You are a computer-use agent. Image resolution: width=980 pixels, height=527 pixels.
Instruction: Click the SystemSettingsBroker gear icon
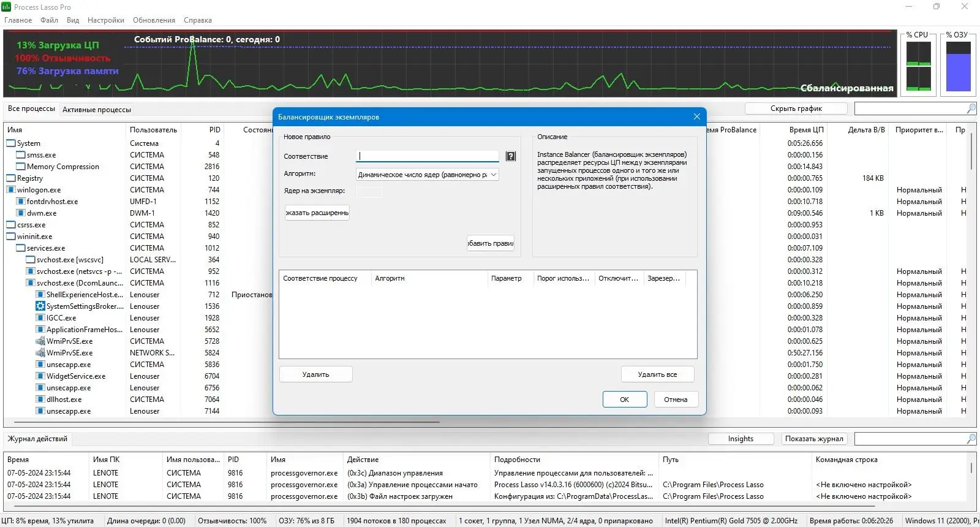click(40, 306)
